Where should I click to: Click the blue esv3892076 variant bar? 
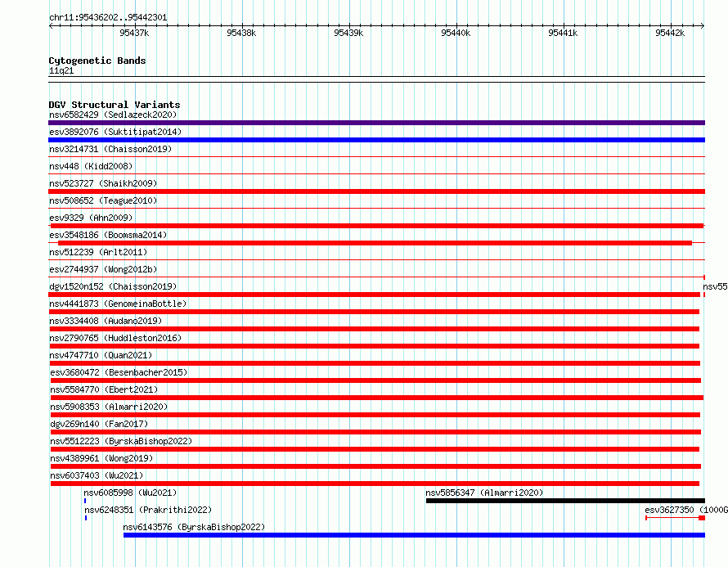(376, 140)
